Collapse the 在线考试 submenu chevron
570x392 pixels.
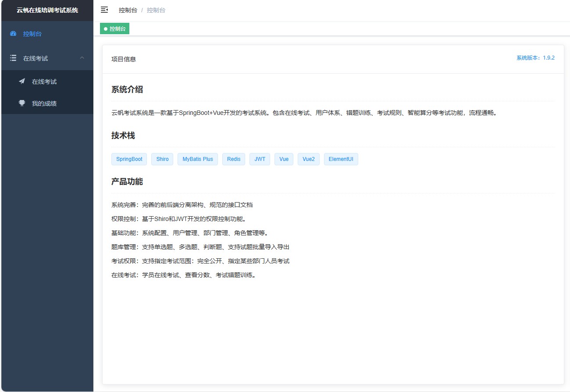[x=82, y=58]
